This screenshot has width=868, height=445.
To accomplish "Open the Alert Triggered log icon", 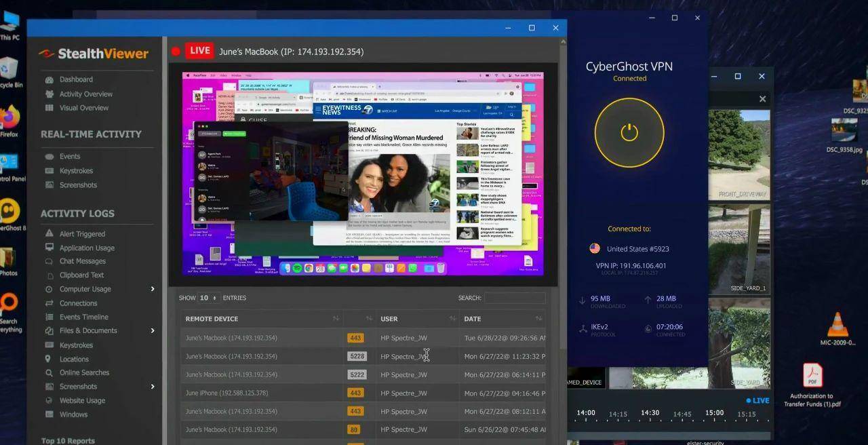I will tap(49, 234).
